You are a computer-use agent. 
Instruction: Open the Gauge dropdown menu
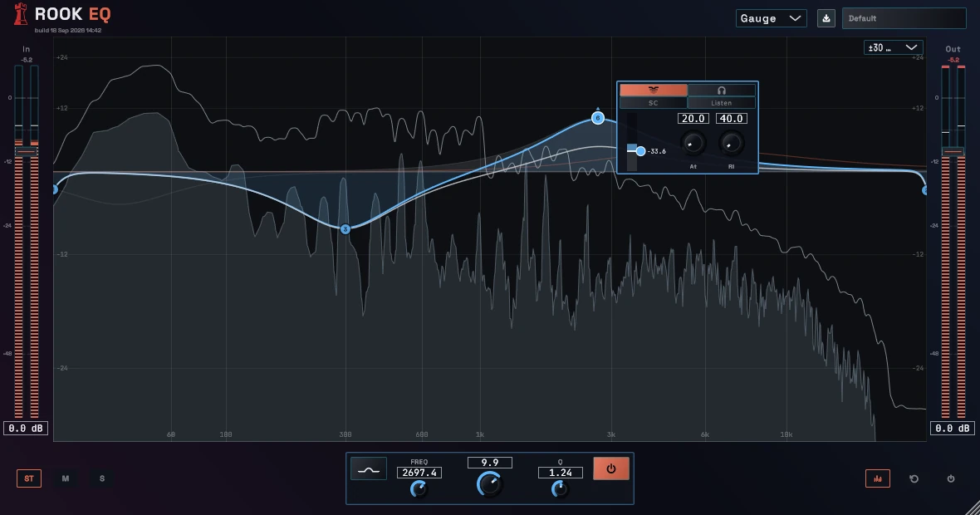771,18
